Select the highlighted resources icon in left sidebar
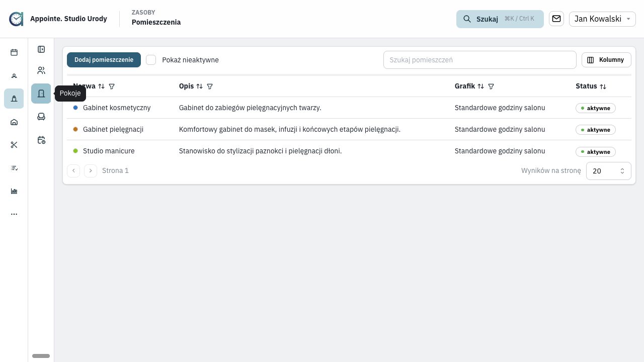Image resolution: width=644 pixels, height=362 pixels. 14,99
